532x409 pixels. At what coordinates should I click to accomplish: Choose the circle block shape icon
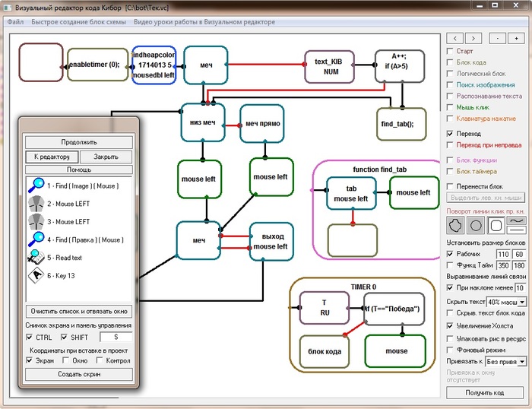click(x=476, y=225)
